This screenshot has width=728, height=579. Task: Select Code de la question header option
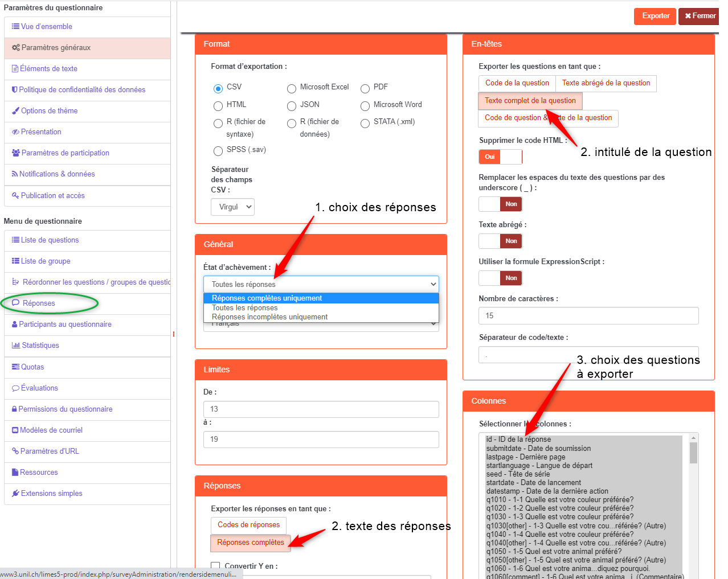517,83
